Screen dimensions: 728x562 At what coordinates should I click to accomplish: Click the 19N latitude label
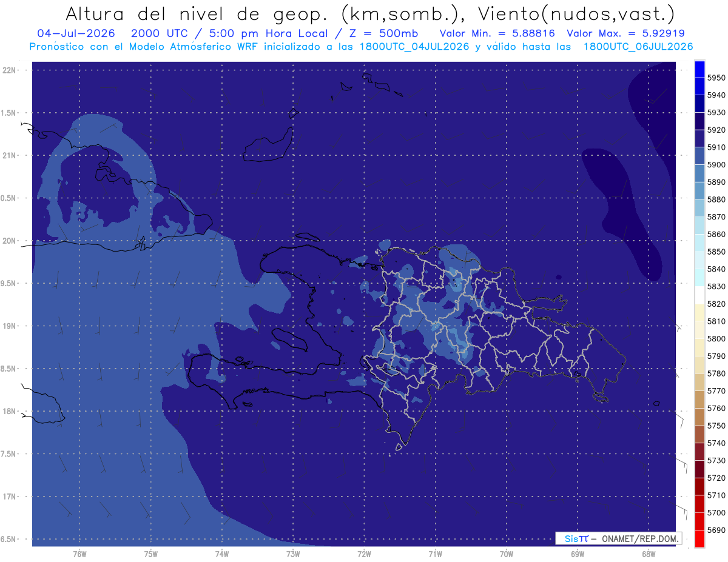point(8,326)
